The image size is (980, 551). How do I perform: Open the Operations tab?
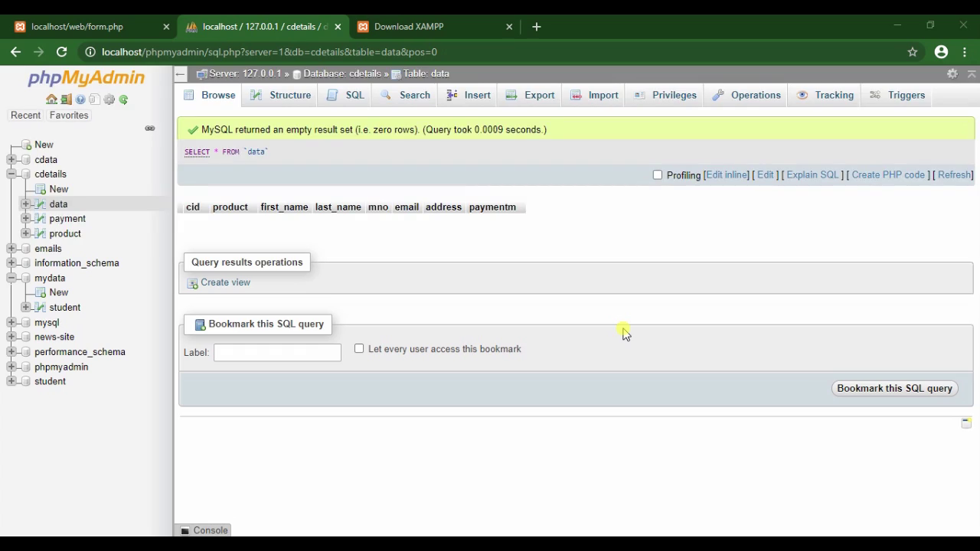tap(746, 95)
